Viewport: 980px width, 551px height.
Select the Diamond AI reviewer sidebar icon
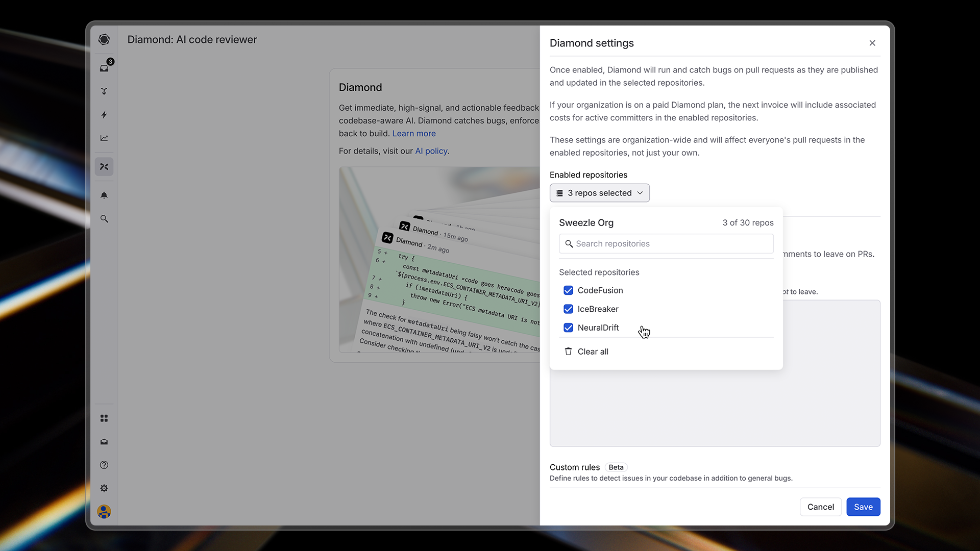pos(104,167)
